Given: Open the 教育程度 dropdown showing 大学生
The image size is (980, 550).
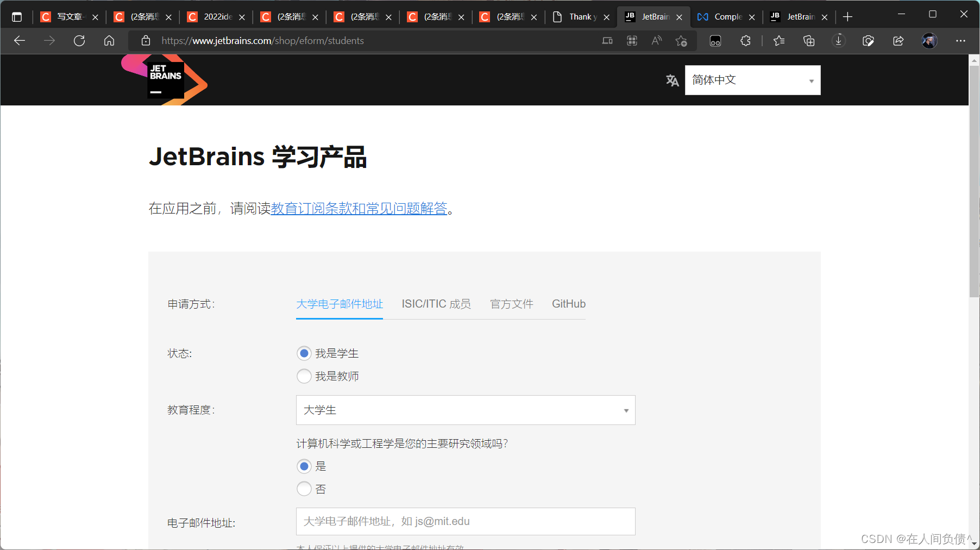Looking at the screenshot, I should [465, 410].
